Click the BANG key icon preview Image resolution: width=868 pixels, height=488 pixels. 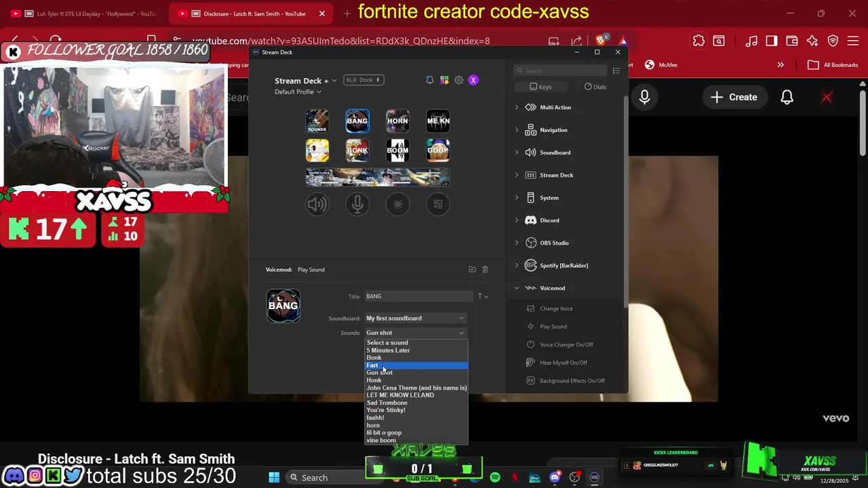[x=283, y=306]
